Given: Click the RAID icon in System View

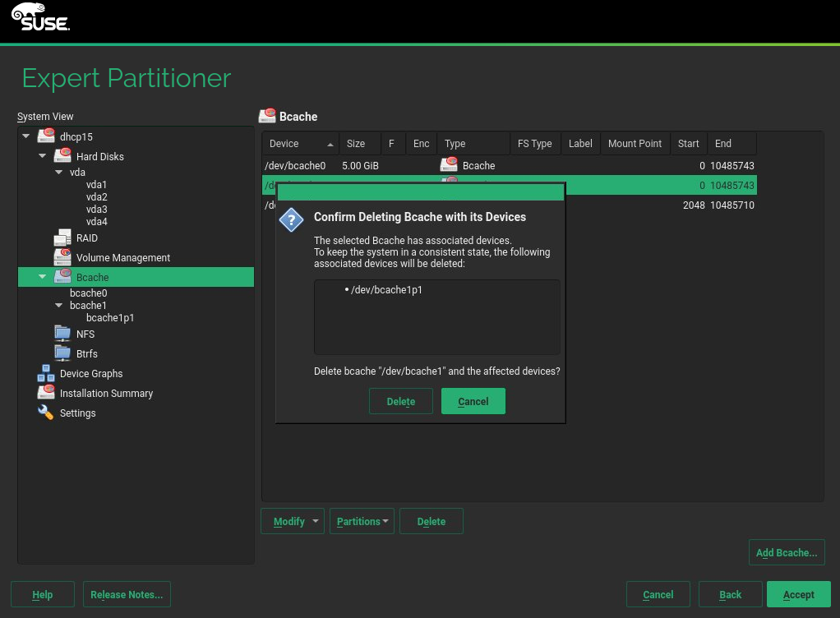Looking at the screenshot, I should [63, 238].
